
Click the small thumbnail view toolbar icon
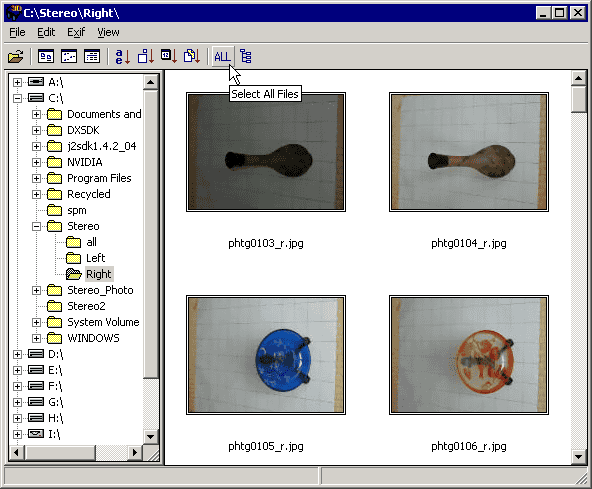pos(69,57)
